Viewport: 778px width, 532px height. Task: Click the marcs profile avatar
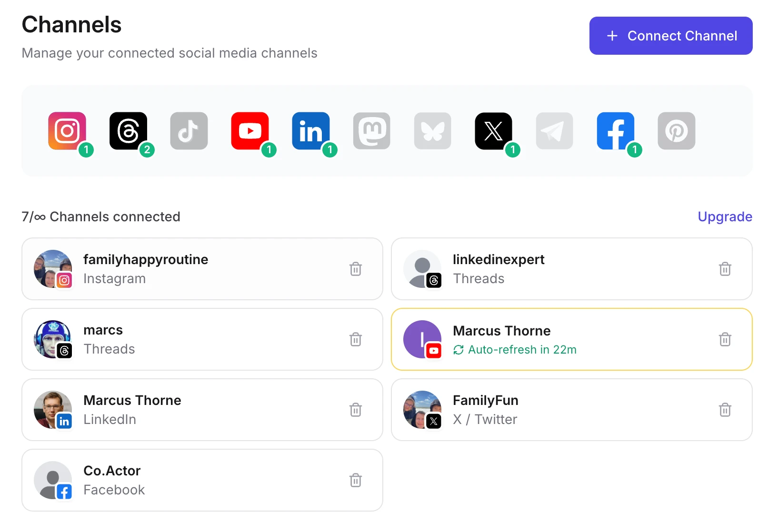53,339
